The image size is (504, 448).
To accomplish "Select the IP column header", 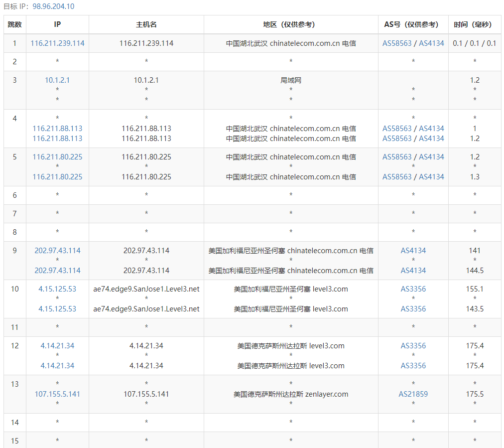I will point(58,24).
